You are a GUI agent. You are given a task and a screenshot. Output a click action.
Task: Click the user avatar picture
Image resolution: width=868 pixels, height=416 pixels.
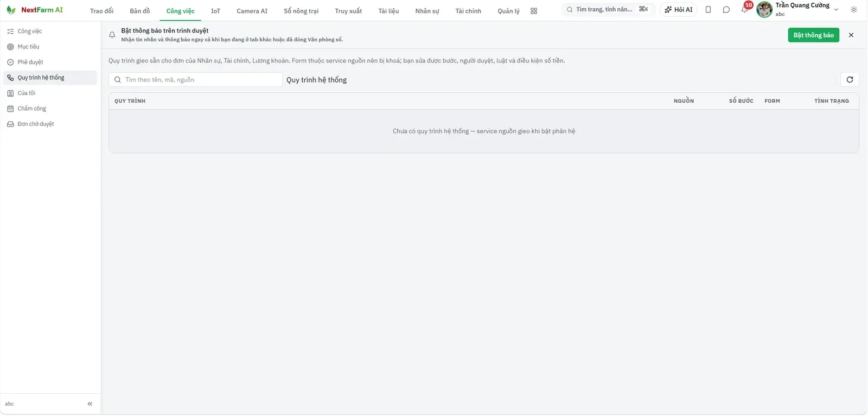(x=764, y=9)
